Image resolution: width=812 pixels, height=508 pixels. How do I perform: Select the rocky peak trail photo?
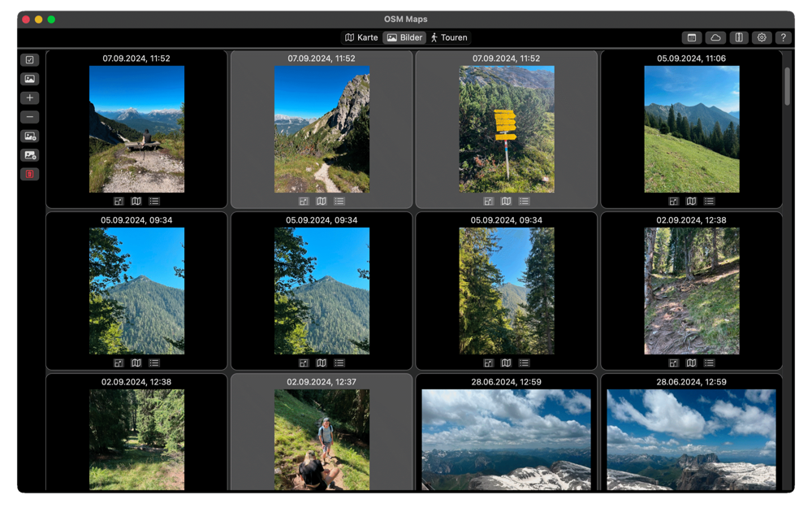tap(322, 129)
